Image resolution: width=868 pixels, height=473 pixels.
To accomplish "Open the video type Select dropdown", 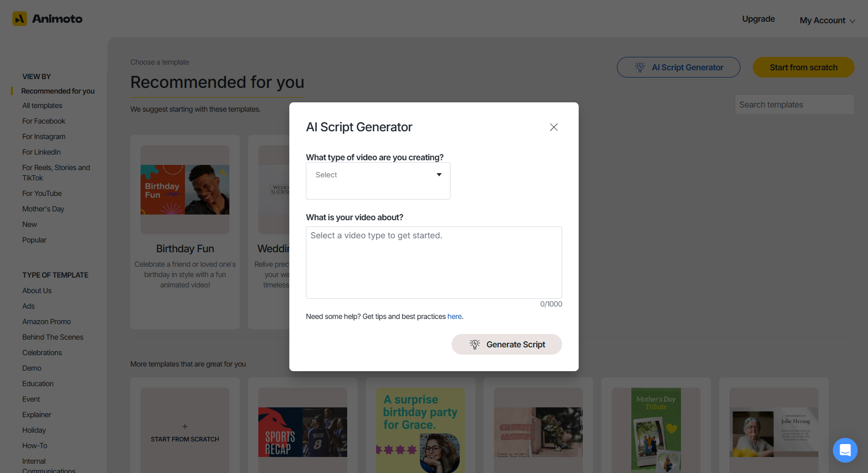I will [378, 180].
